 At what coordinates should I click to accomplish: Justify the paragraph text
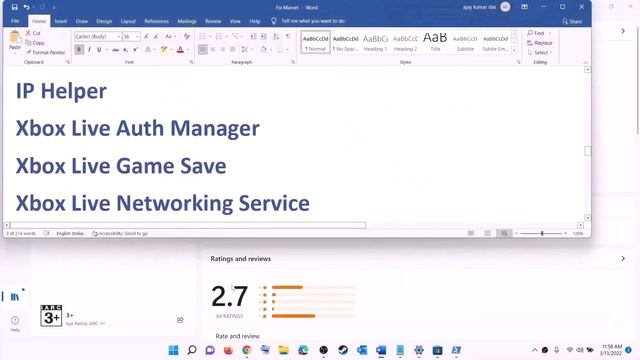tap(233, 49)
